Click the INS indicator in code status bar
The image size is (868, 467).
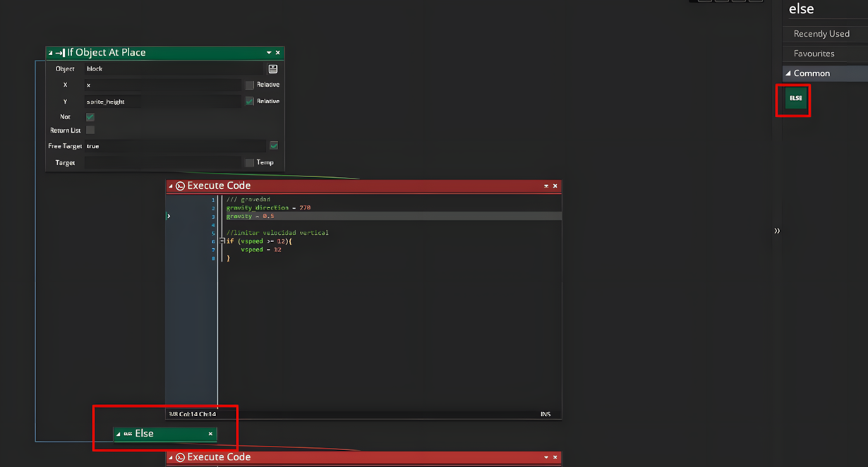point(545,414)
